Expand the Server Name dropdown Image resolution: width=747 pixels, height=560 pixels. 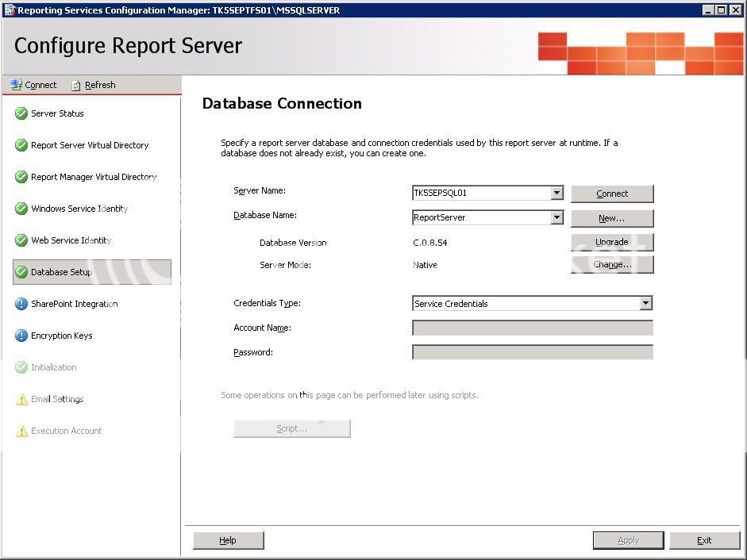pos(556,193)
